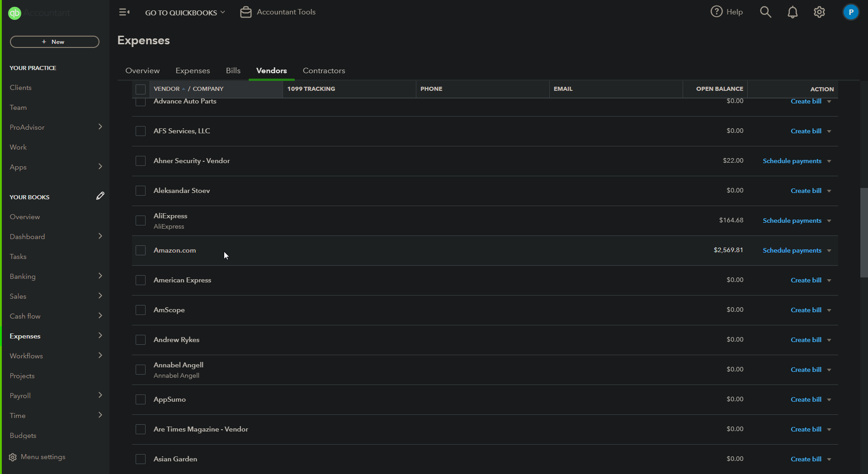The height and width of the screenshot is (474, 868).
Task: Click Schedule payments for Ahner Security
Action: (x=792, y=161)
